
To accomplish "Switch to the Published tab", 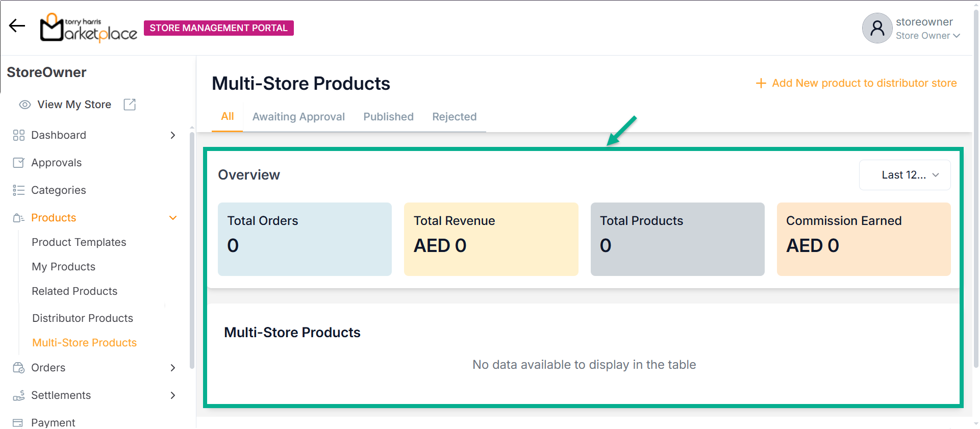I will click(388, 117).
